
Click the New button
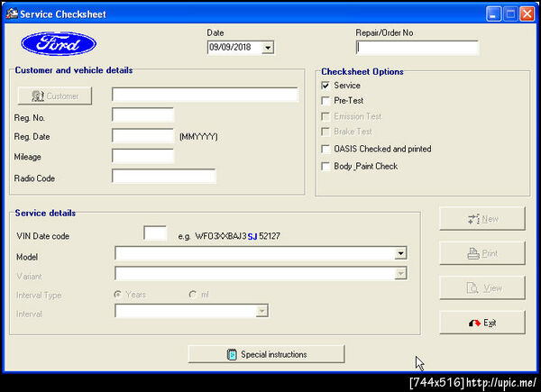pos(482,219)
